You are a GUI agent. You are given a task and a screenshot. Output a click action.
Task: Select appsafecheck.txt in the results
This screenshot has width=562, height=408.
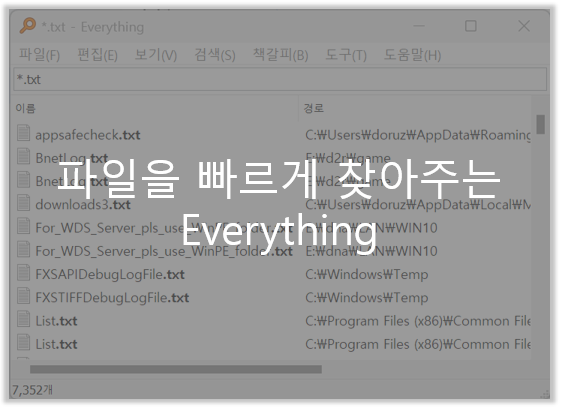88,135
